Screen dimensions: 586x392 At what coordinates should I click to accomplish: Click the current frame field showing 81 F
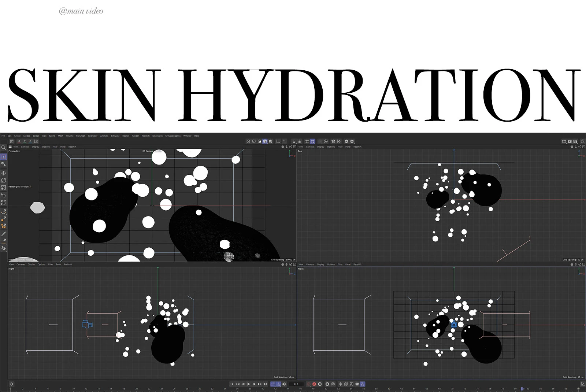pyautogui.click(x=296, y=384)
